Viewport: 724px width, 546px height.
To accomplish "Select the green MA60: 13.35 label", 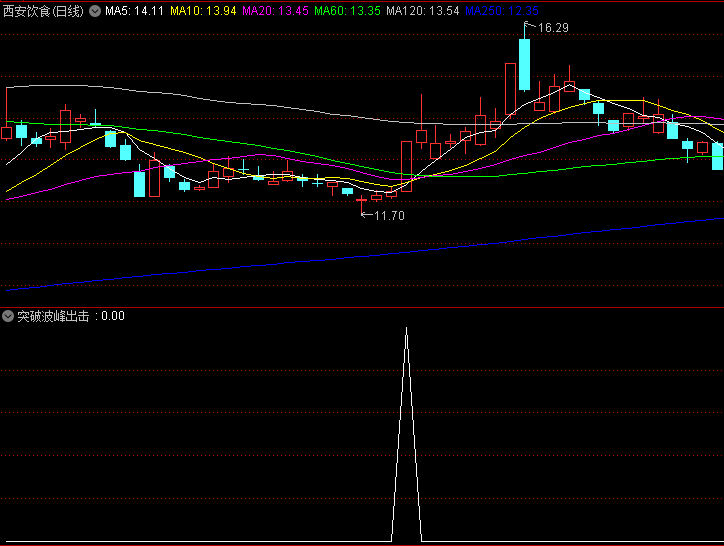I will pyautogui.click(x=347, y=11).
